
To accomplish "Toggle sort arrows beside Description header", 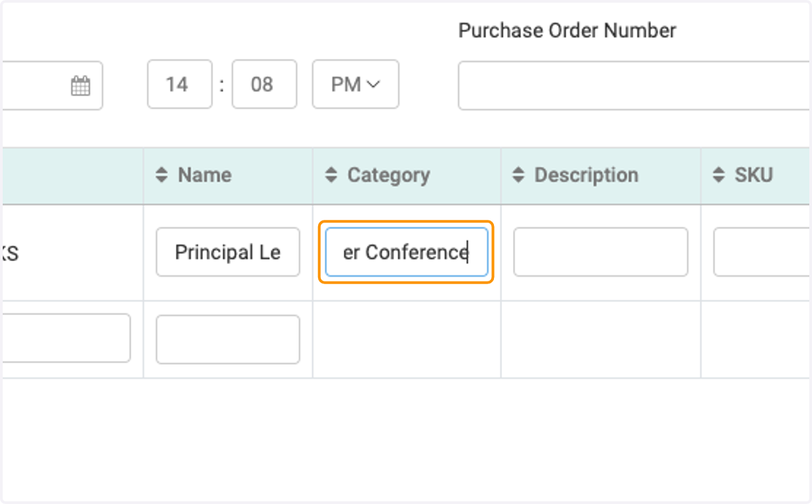I will [x=518, y=175].
